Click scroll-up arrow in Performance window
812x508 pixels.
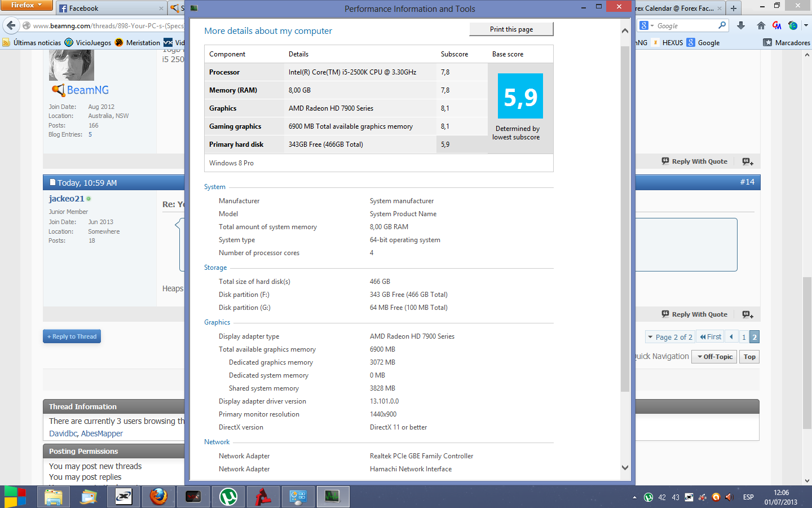[x=625, y=30]
